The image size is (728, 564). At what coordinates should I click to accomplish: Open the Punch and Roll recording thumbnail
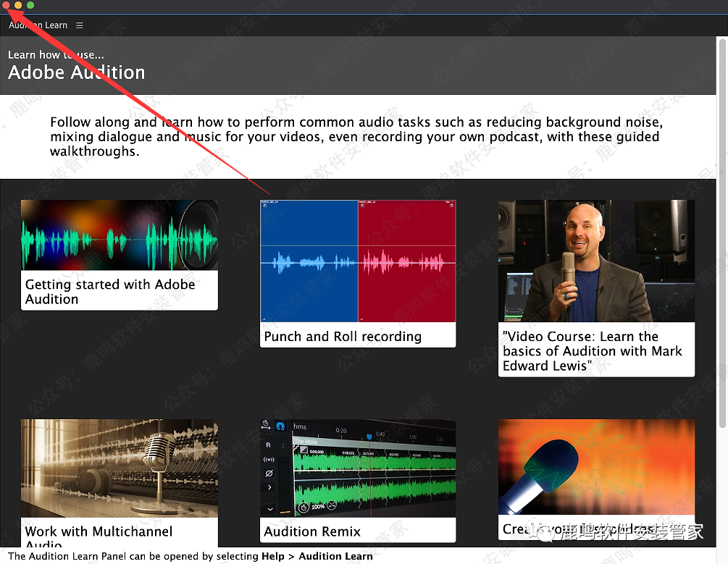tap(358, 261)
